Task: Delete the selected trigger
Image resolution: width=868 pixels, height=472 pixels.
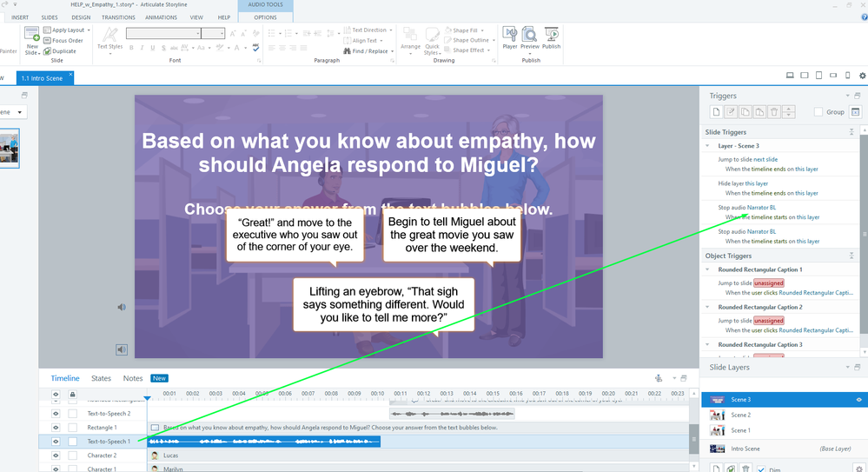Action: [x=774, y=112]
